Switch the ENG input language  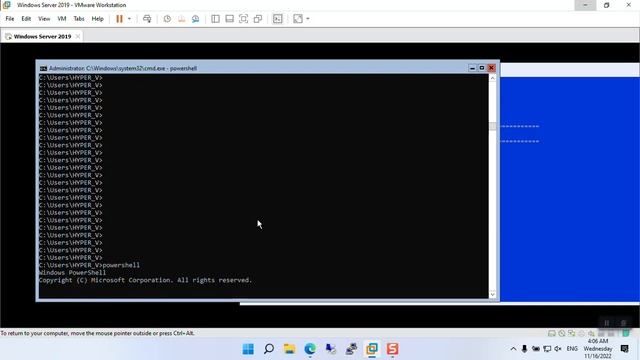(x=572, y=349)
